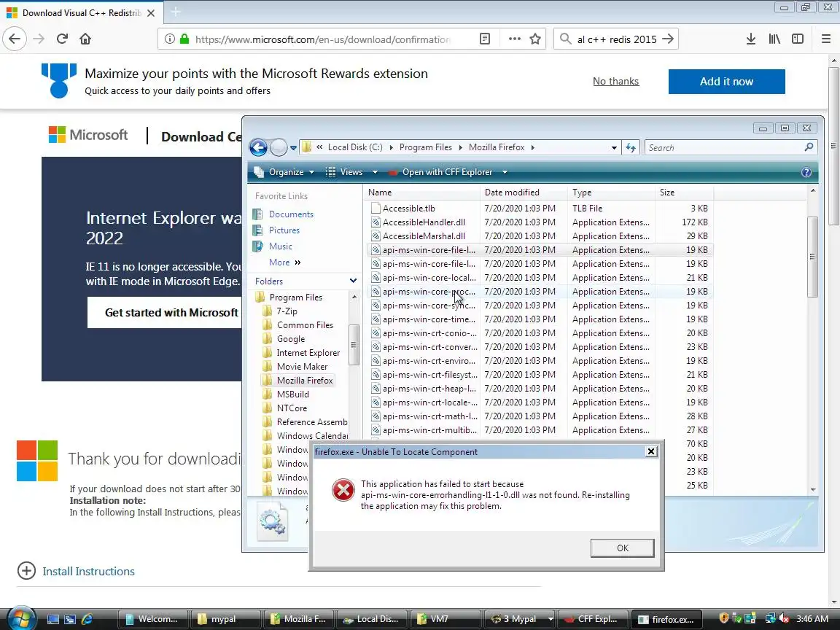Screen dimensions: 840x630
Task: Select 7-Zip folder in tree
Action: (287, 311)
